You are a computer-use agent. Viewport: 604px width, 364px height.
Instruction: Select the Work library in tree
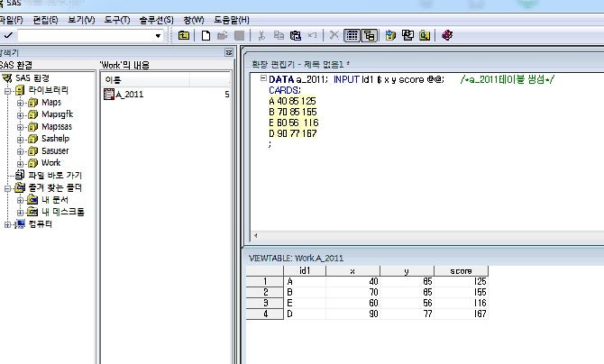(x=51, y=162)
